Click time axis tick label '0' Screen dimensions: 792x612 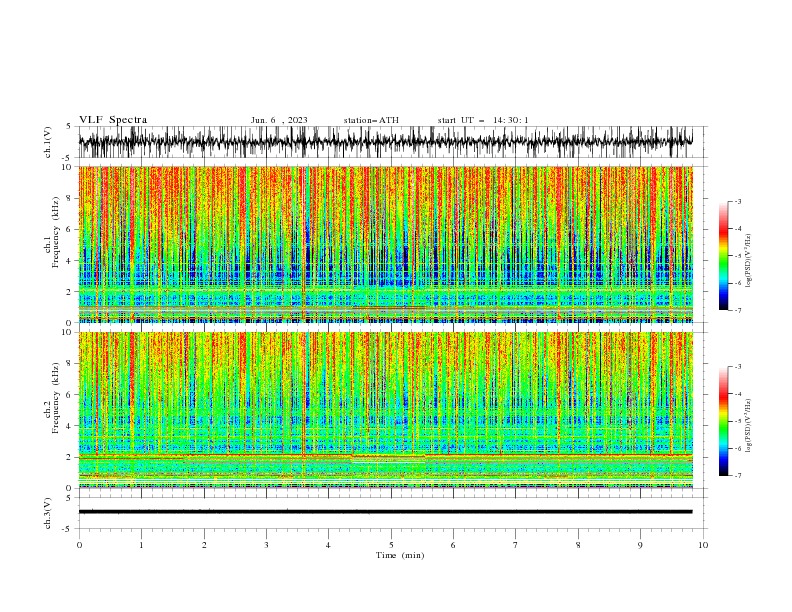pyautogui.click(x=79, y=545)
